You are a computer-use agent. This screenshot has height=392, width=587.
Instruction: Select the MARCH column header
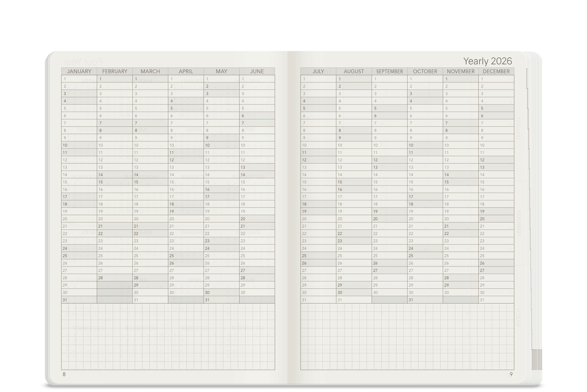tap(150, 71)
